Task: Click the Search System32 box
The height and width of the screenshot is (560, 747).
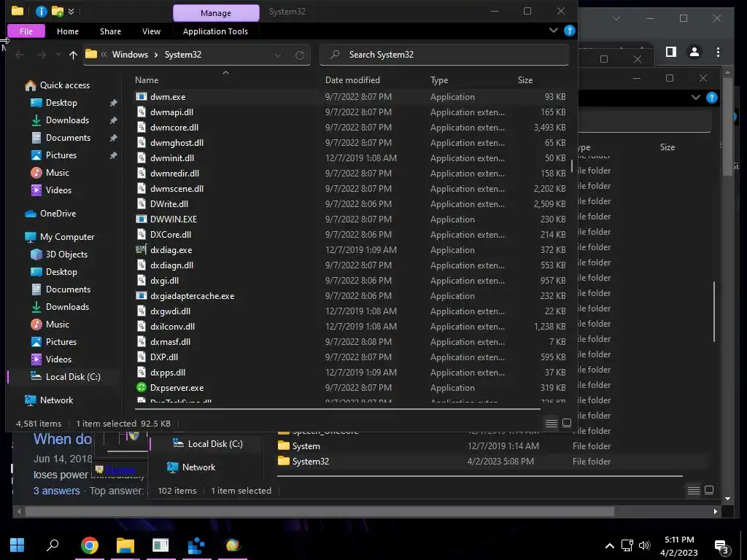Action: 444,54
